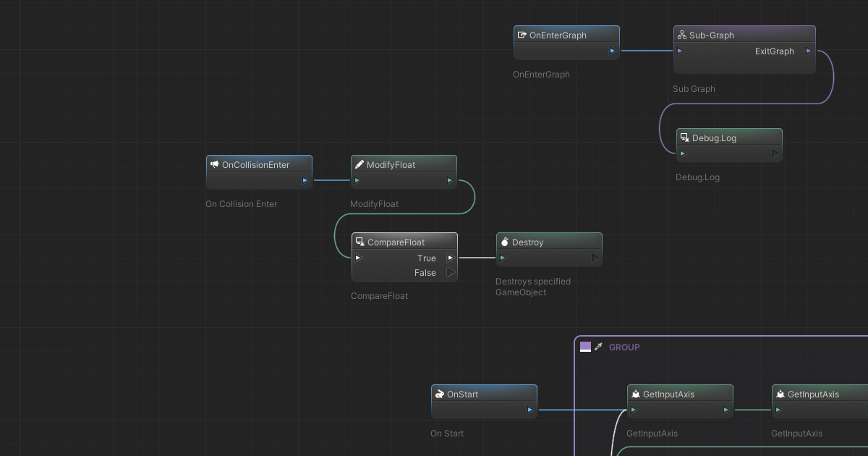Click the CompareFloat False output port
The width and height of the screenshot is (868, 456).
click(x=450, y=273)
